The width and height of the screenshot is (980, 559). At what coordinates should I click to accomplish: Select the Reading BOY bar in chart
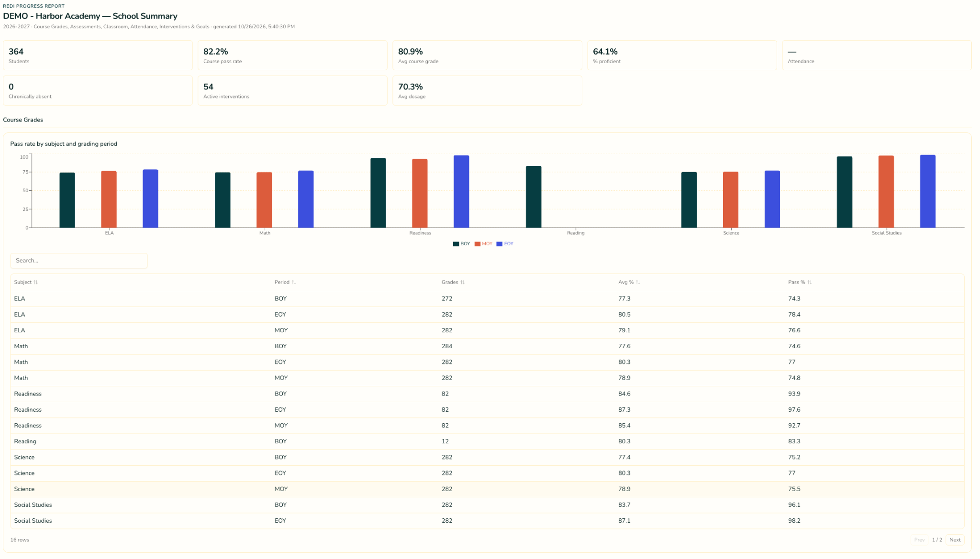534,197
